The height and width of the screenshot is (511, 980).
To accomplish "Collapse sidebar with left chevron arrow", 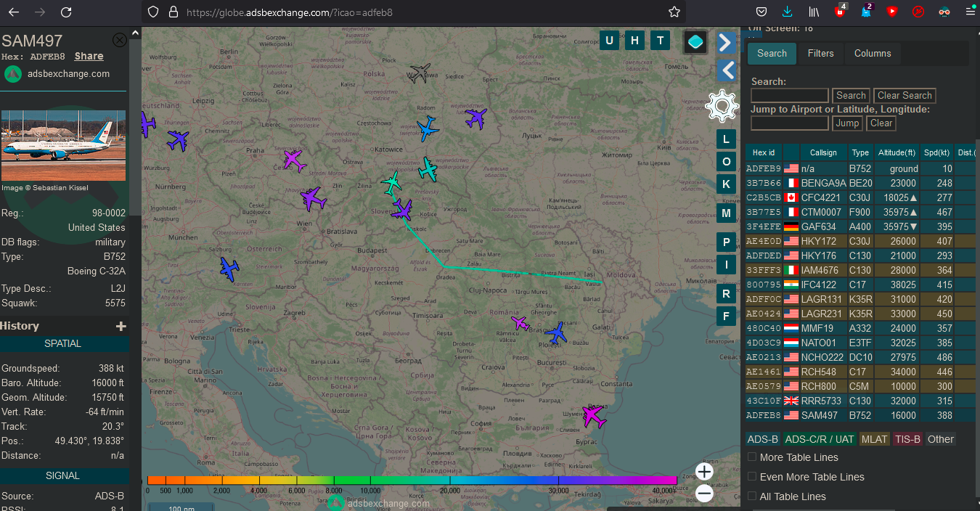I will [726, 70].
